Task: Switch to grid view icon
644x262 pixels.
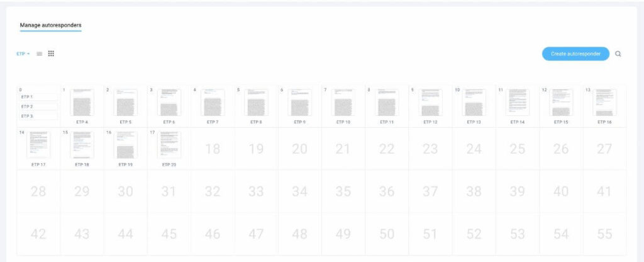Action: [x=51, y=54]
